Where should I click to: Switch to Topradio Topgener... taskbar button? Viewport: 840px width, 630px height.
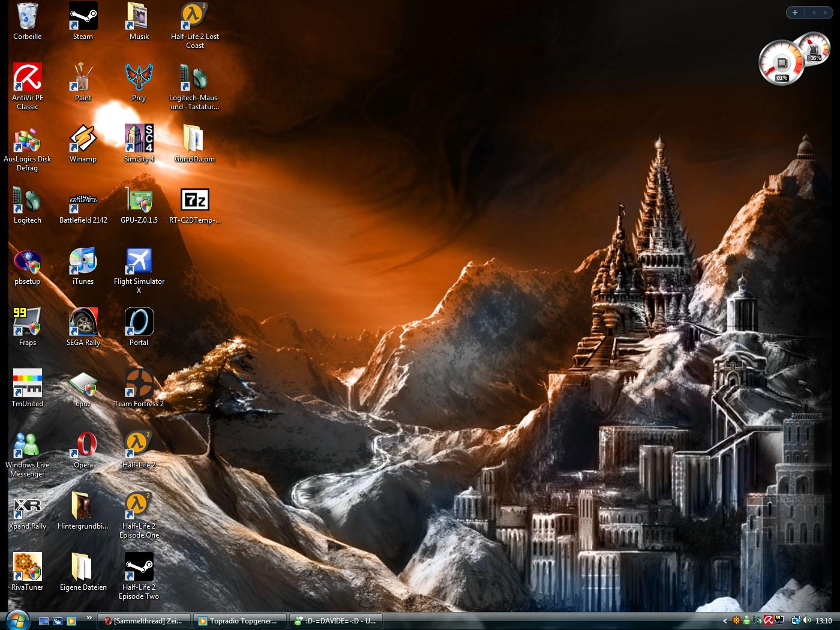[x=240, y=621]
